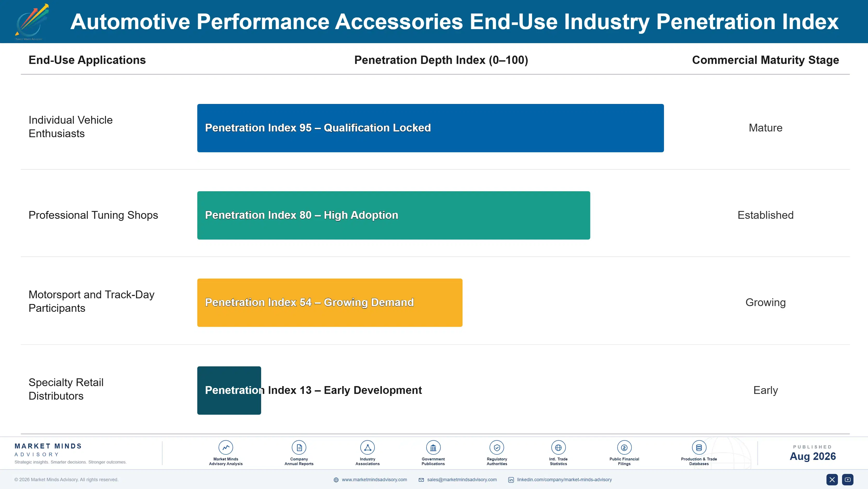
Task: Select the Specialty Retail Distributors label
Action: click(66, 389)
